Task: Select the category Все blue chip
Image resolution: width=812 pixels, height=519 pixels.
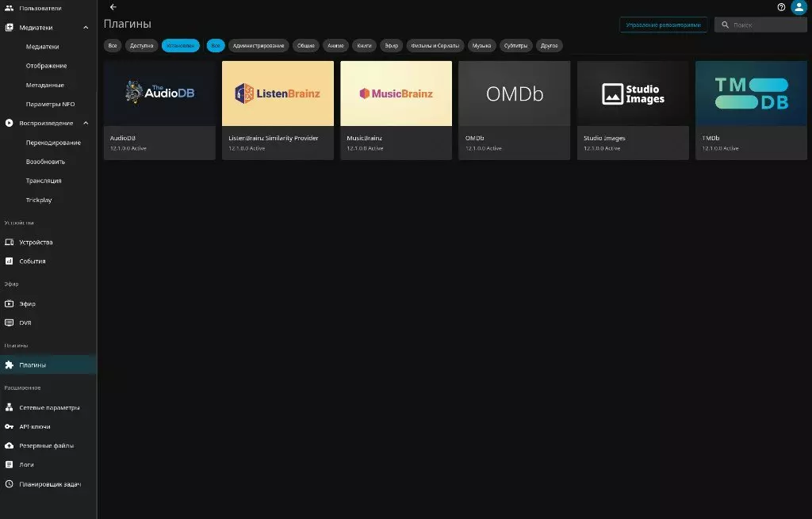Action: (x=216, y=45)
